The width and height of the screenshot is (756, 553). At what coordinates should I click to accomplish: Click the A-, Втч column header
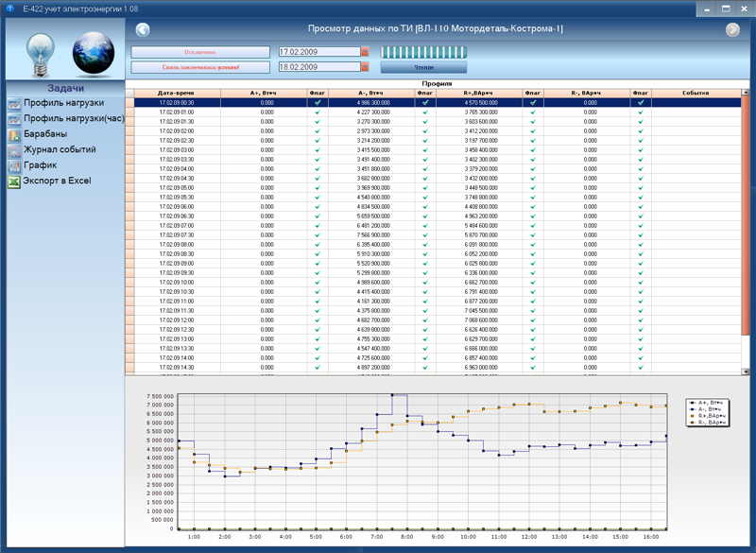[371, 93]
